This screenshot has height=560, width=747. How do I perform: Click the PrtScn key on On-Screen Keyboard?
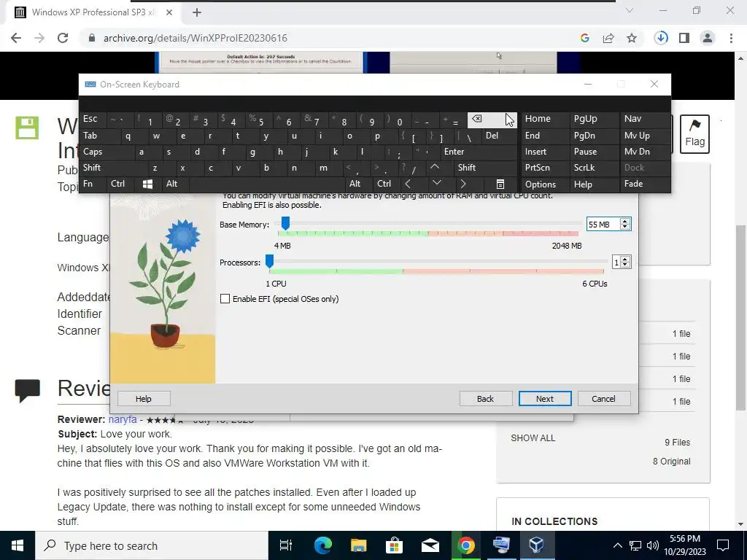544,168
